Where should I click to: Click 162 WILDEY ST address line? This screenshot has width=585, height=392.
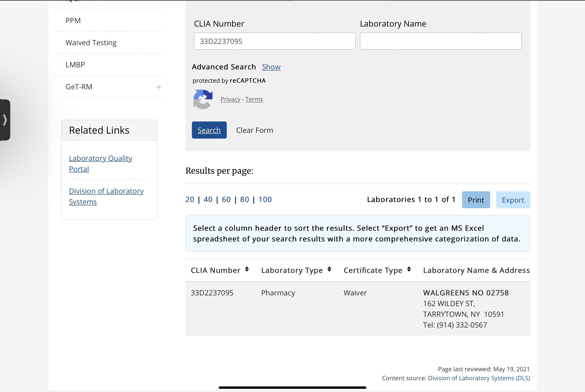coord(449,304)
